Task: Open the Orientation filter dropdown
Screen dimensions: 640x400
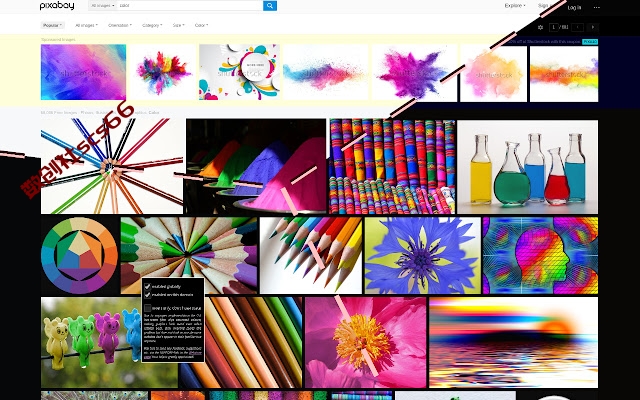Action: coord(120,25)
